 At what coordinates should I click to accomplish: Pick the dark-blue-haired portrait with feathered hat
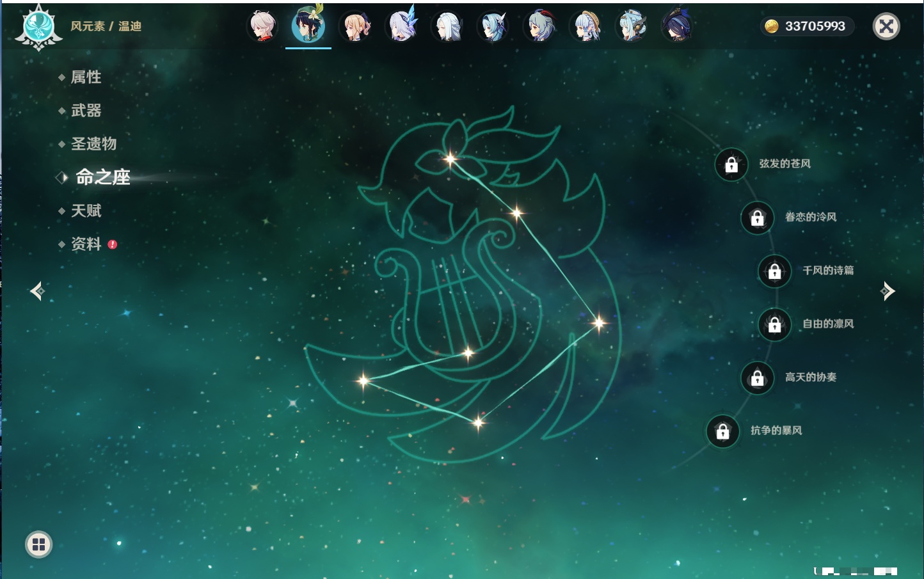click(677, 26)
